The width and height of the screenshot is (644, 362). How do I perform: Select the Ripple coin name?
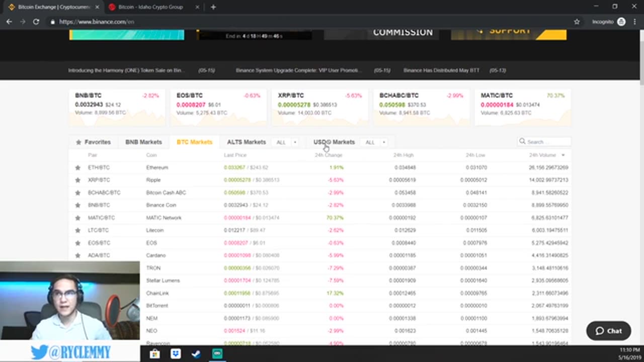coord(153,180)
